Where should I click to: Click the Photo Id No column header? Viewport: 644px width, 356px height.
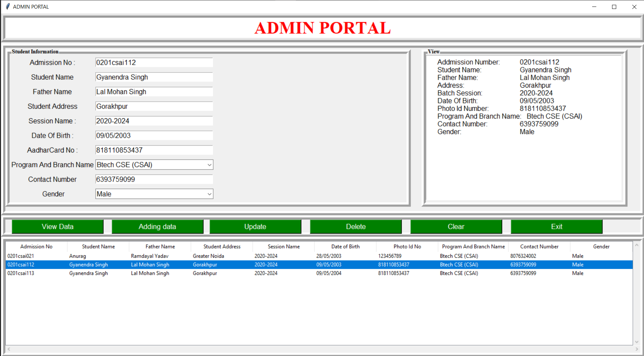(407, 247)
